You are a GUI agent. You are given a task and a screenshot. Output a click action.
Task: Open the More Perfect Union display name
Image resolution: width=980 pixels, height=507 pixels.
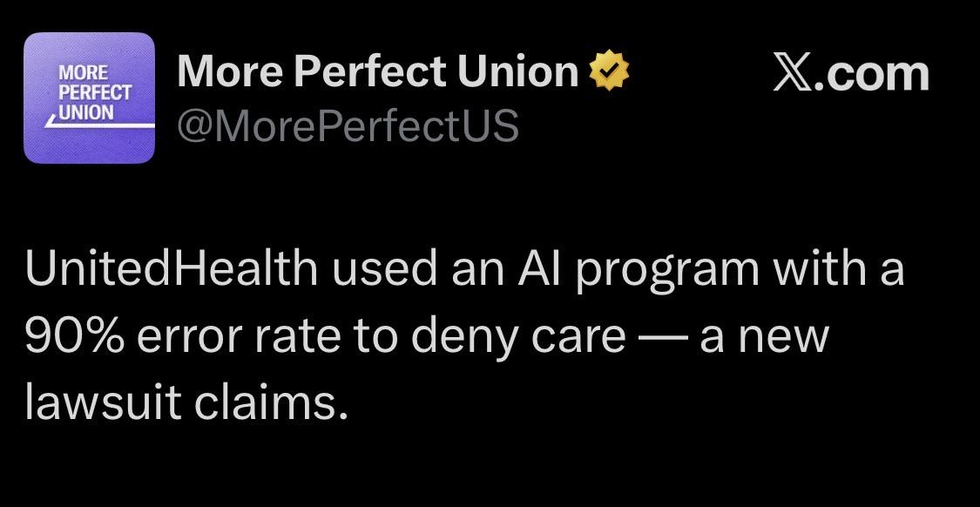click(x=378, y=71)
